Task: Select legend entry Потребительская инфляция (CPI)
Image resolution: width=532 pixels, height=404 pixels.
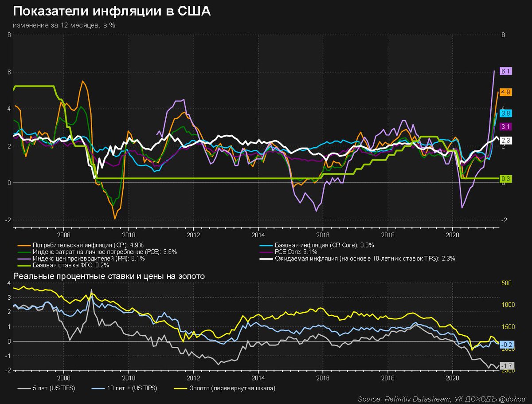Action: [x=88, y=245]
